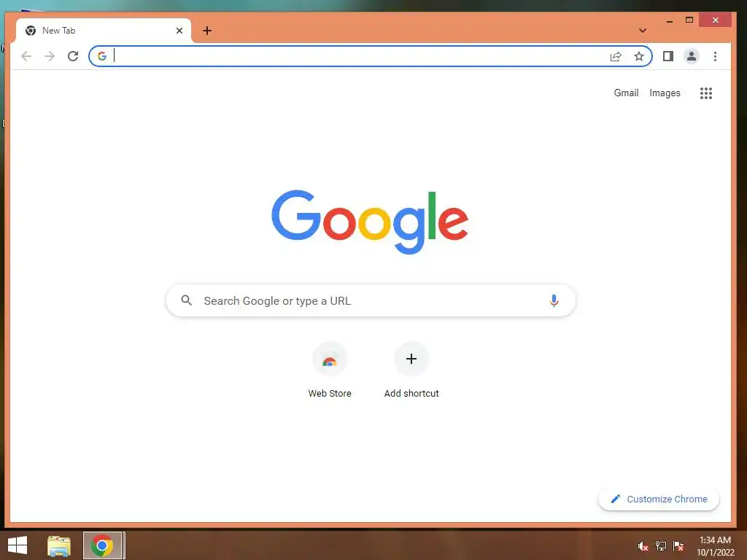Open the Gmail link
The width and height of the screenshot is (747, 560).
click(x=626, y=93)
